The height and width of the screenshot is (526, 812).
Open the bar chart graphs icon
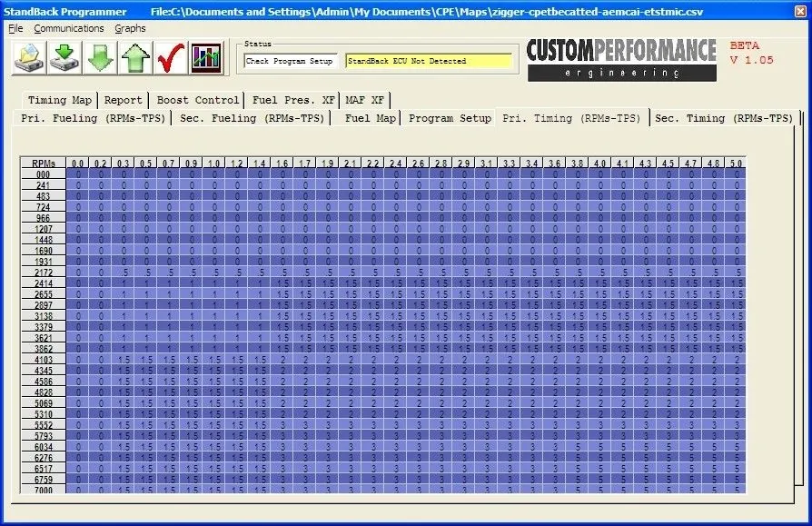coord(205,58)
